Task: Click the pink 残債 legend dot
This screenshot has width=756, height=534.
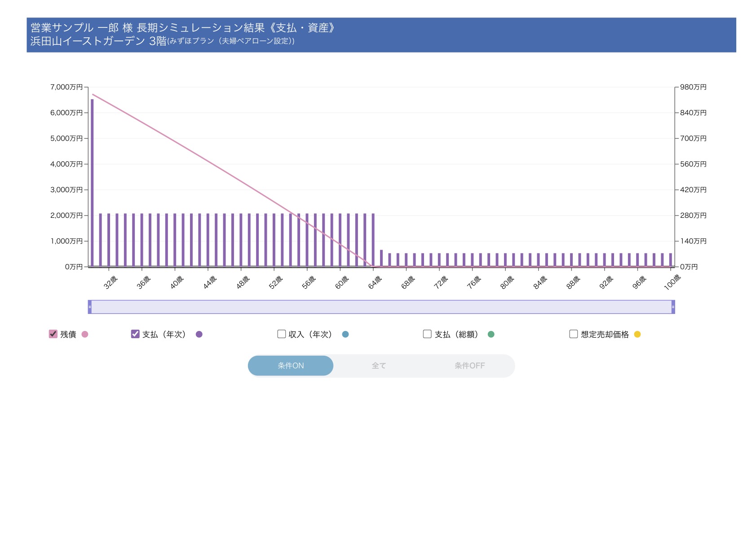Action: [85, 334]
